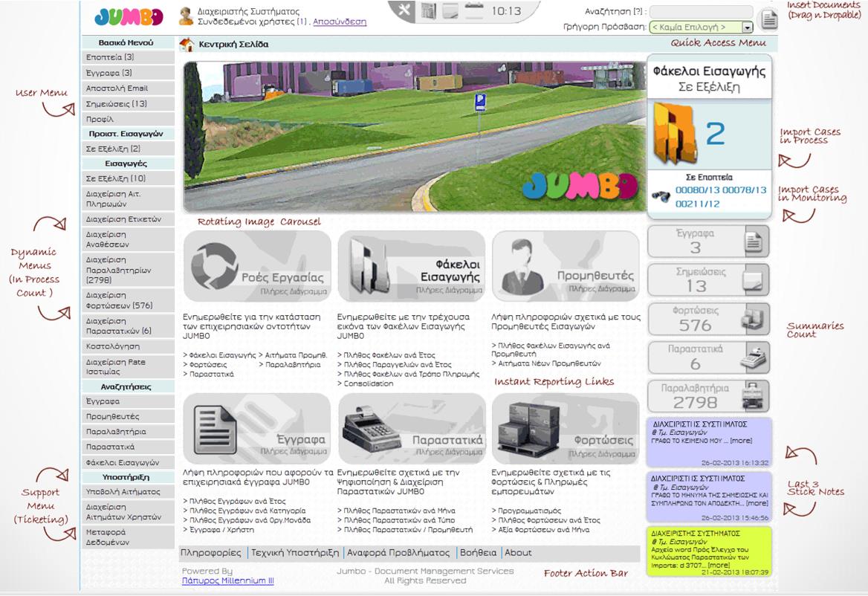Select Αποστολή Email menu item
Screen dimensions: 868x596
tap(128, 88)
